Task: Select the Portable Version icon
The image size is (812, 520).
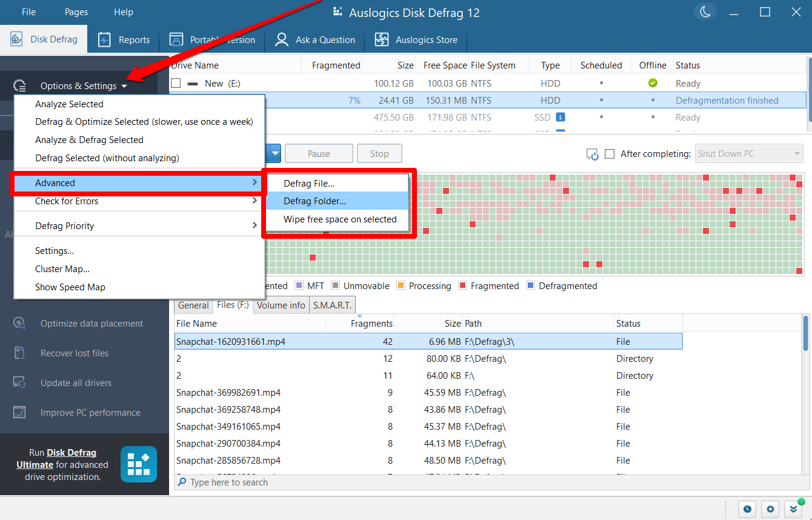Action: click(x=175, y=39)
